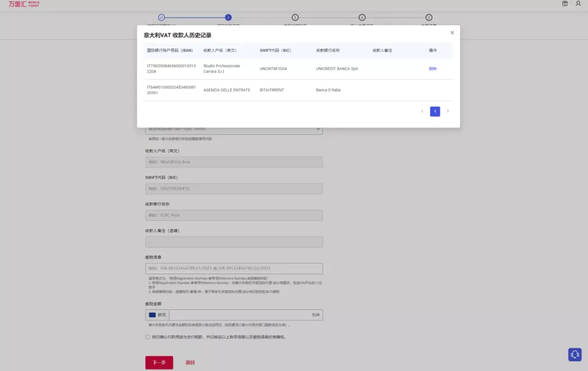Select page 1 in pagination
Viewport: 588px width, 371px height.
coord(434,112)
